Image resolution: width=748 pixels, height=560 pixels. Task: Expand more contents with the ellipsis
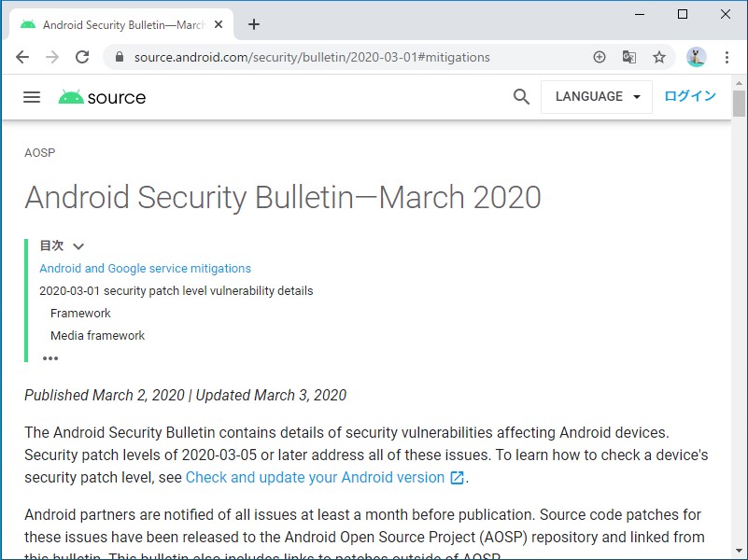50,358
